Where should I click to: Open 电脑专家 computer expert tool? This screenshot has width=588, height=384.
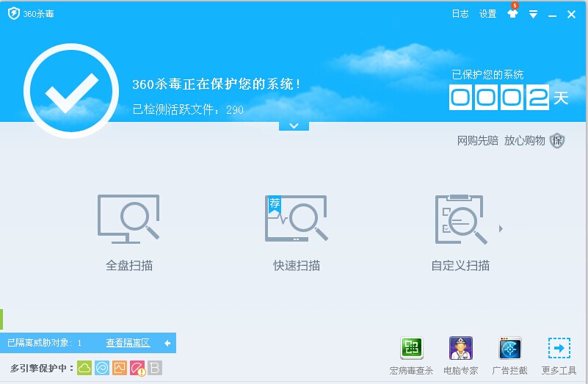click(461, 356)
